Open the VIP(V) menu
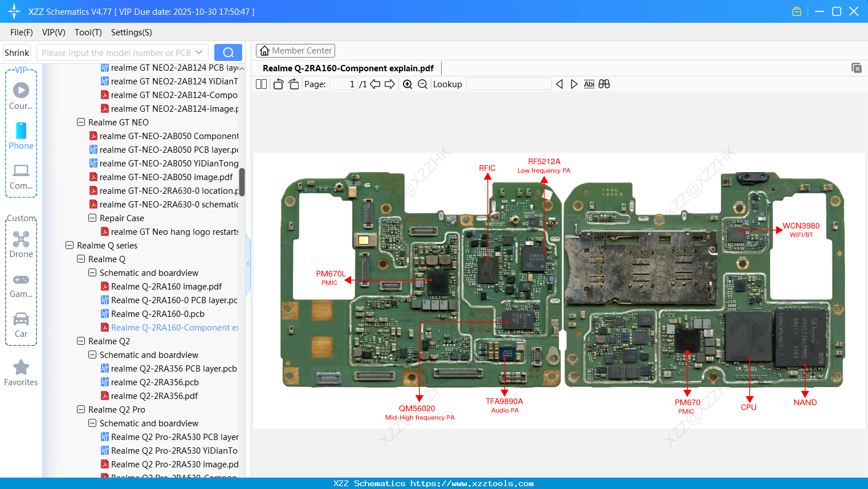The image size is (868, 489). pos(54,32)
